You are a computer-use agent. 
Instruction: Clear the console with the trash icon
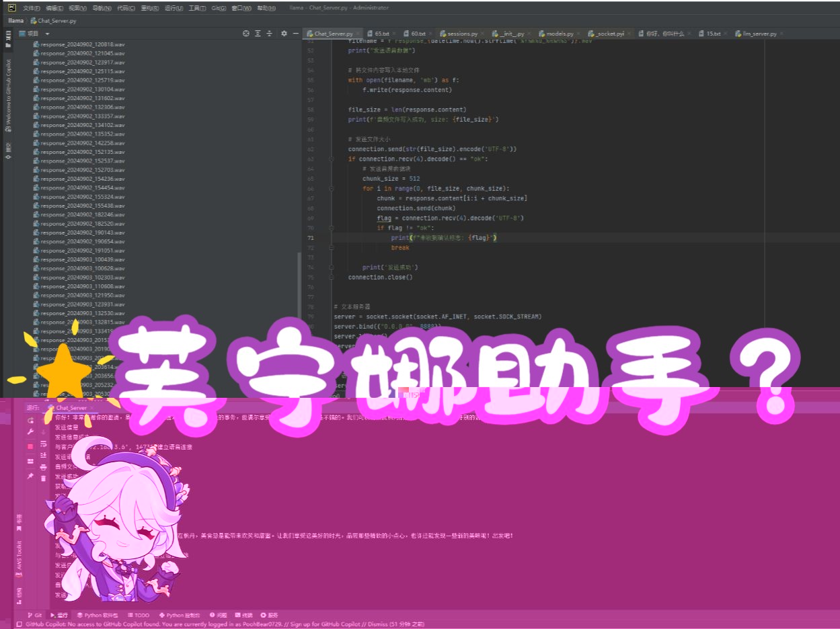tap(44, 478)
